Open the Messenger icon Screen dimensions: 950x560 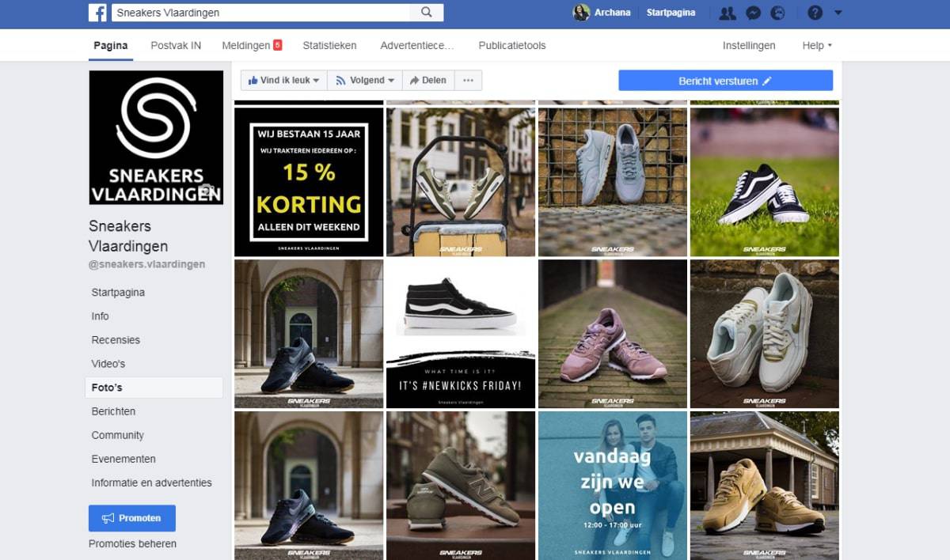754,13
